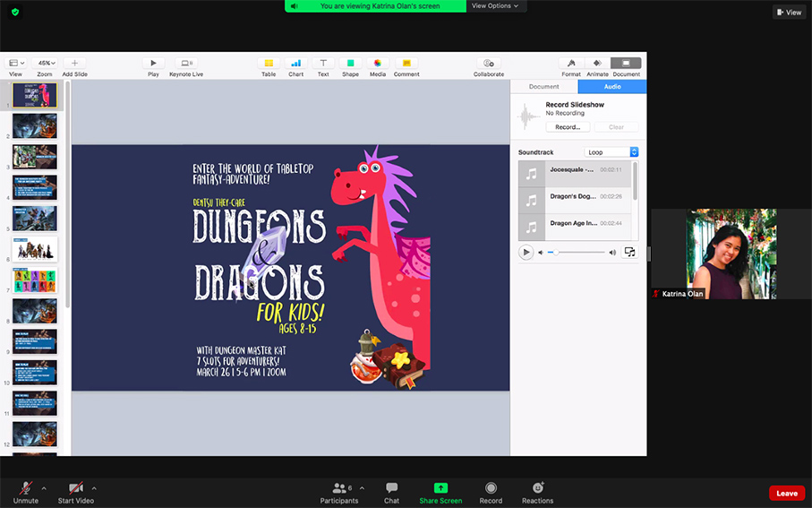The image size is (812, 508).
Task: Click the Record... button
Action: (x=568, y=127)
